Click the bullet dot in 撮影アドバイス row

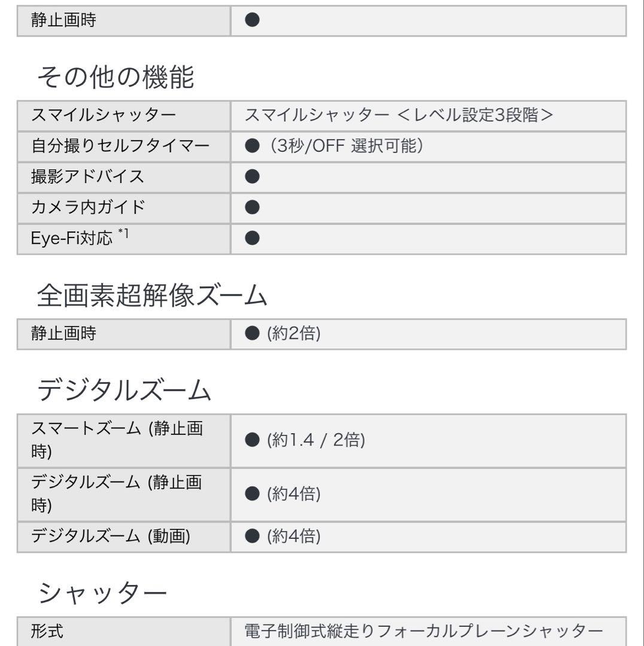(x=252, y=176)
